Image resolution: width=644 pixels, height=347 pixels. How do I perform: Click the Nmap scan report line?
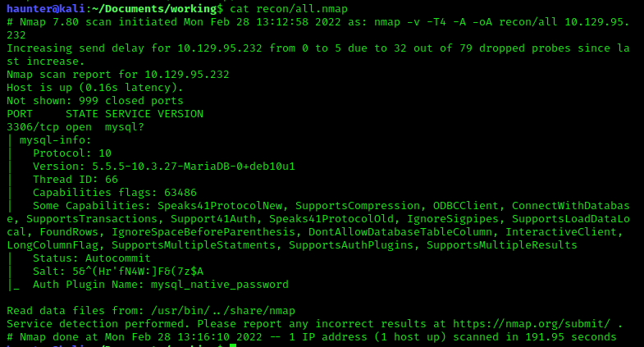[118, 74]
